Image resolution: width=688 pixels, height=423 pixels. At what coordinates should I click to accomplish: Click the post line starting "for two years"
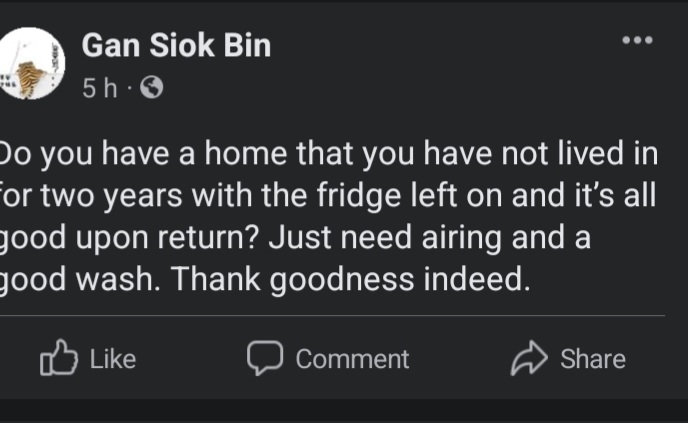[326, 197]
